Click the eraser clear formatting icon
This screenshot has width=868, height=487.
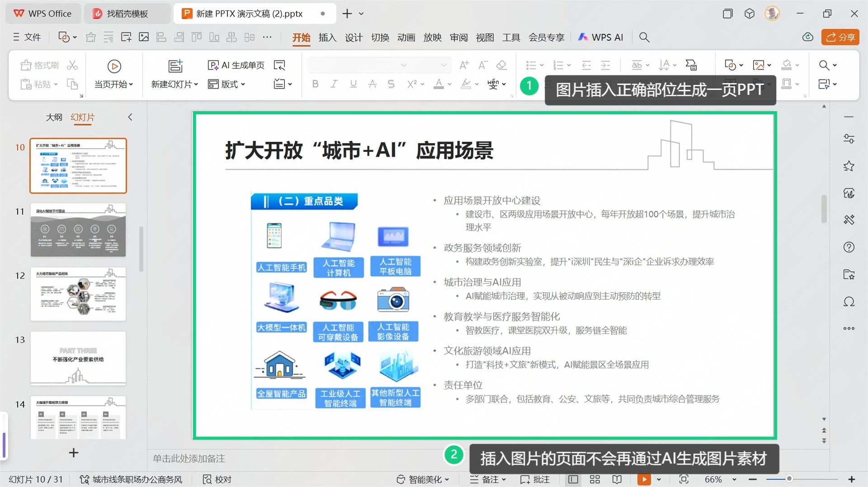pyautogui.click(x=501, y=66)
